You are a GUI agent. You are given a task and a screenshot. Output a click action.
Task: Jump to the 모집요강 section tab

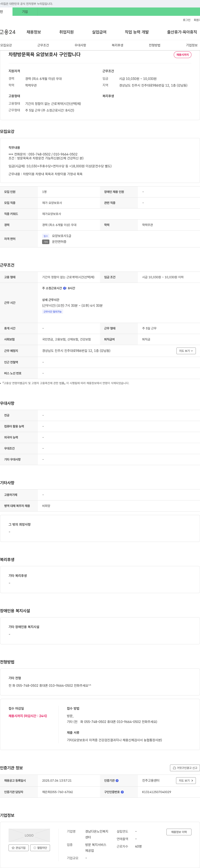[x=6, y=45]
